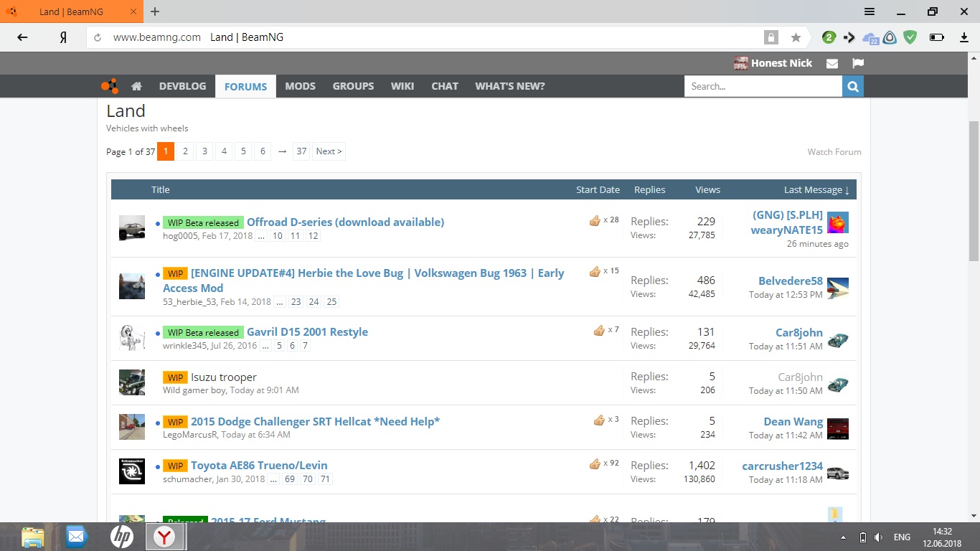Screen dimensions: 980x551
Task: Open the HP app in taskbar
Action: click(x=121, y=537)
